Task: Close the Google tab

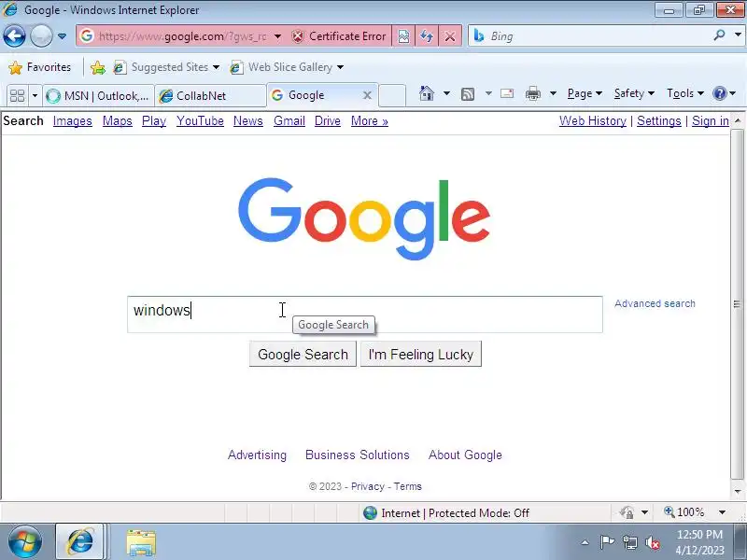Action: click(x=367, y=95)
